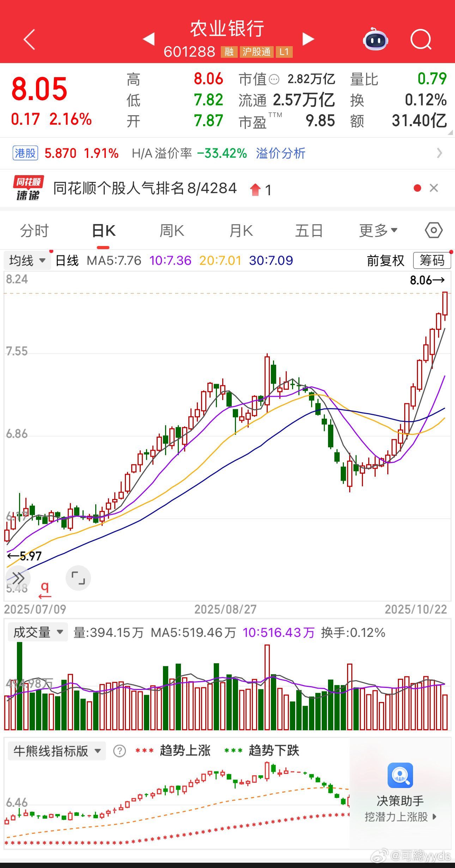Open the search magnifier icon
The width and height of the screenshot is (455, 868).
click(x=421, y=39)
